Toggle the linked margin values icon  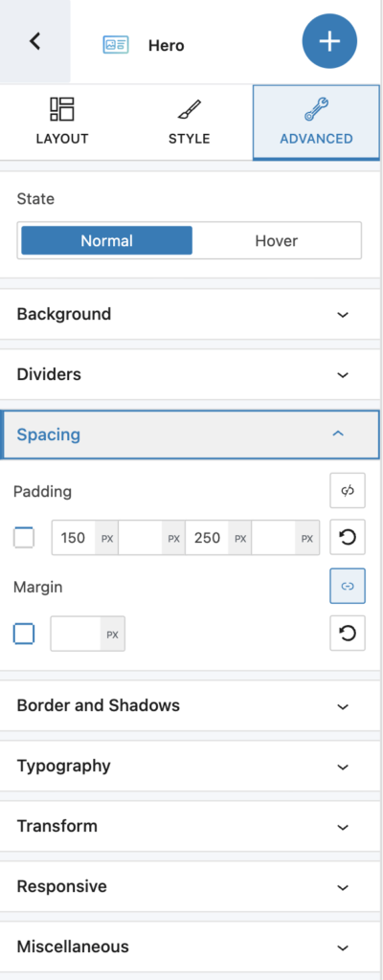coord(348,587)
